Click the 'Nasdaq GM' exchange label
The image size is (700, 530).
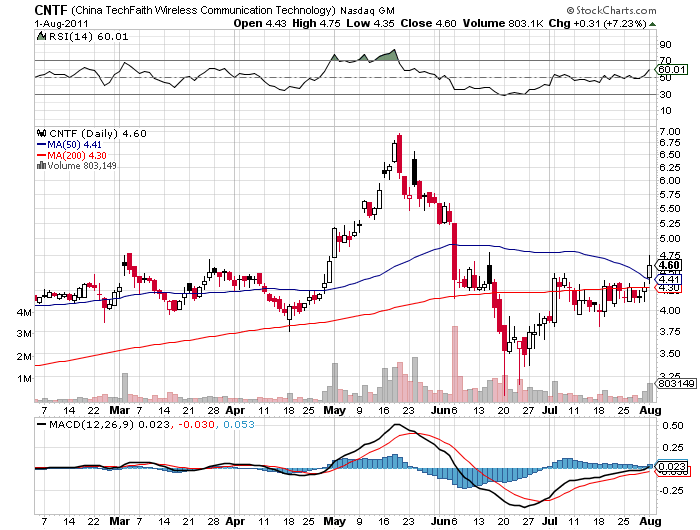[367, 10]
